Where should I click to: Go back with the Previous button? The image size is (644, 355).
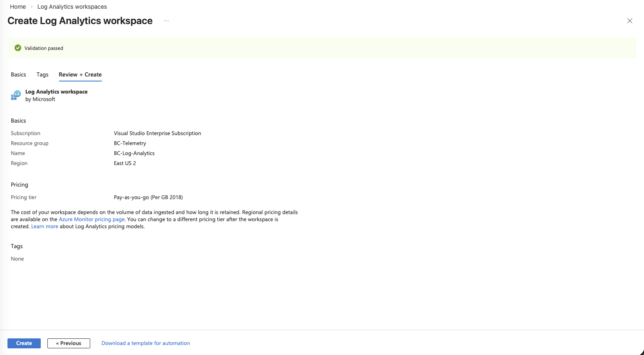tap(69, 343)
